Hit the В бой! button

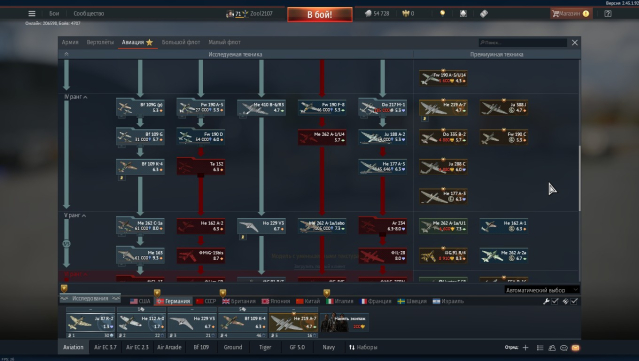320,15
